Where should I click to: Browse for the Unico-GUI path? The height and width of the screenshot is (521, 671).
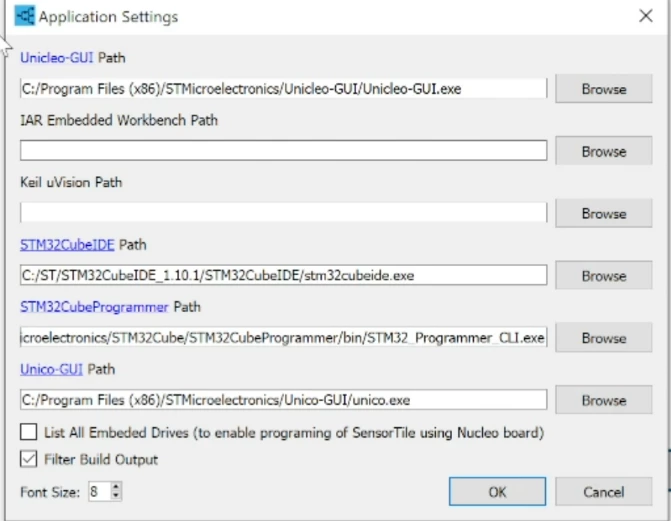pyautogui.click(x=604, y=400)
